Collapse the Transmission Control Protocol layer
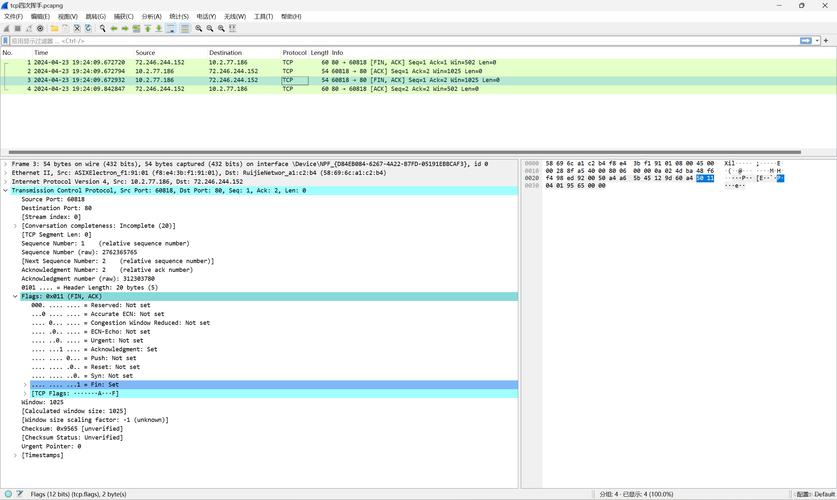 coord(6,191)
